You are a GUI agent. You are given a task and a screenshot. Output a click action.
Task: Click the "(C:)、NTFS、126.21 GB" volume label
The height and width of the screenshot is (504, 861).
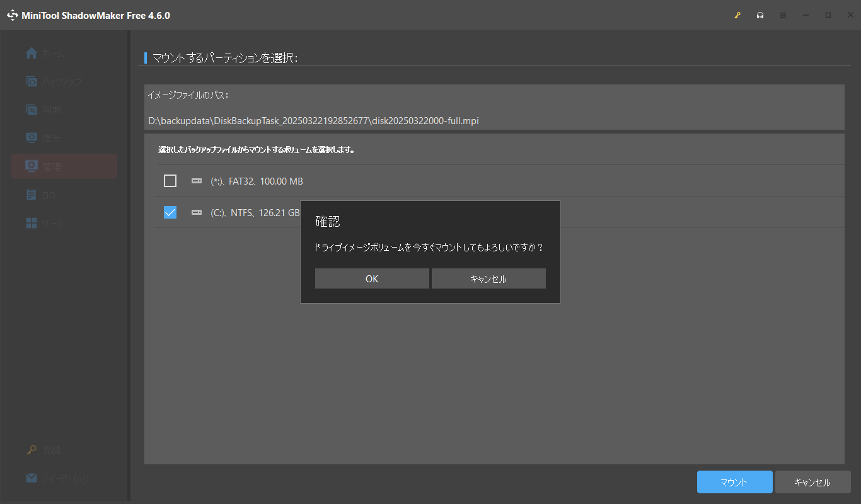point(255,213)
